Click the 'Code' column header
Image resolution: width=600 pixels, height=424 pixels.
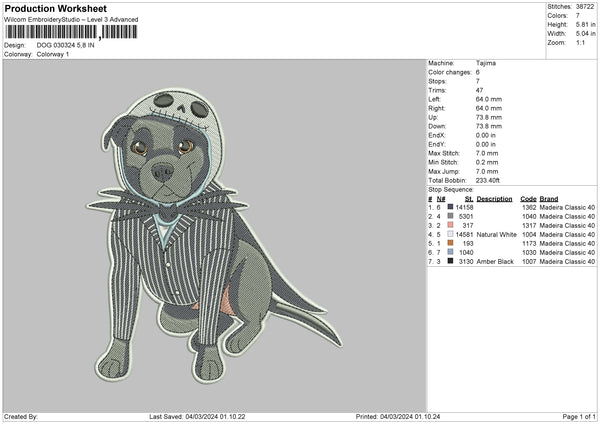point(528,199)
